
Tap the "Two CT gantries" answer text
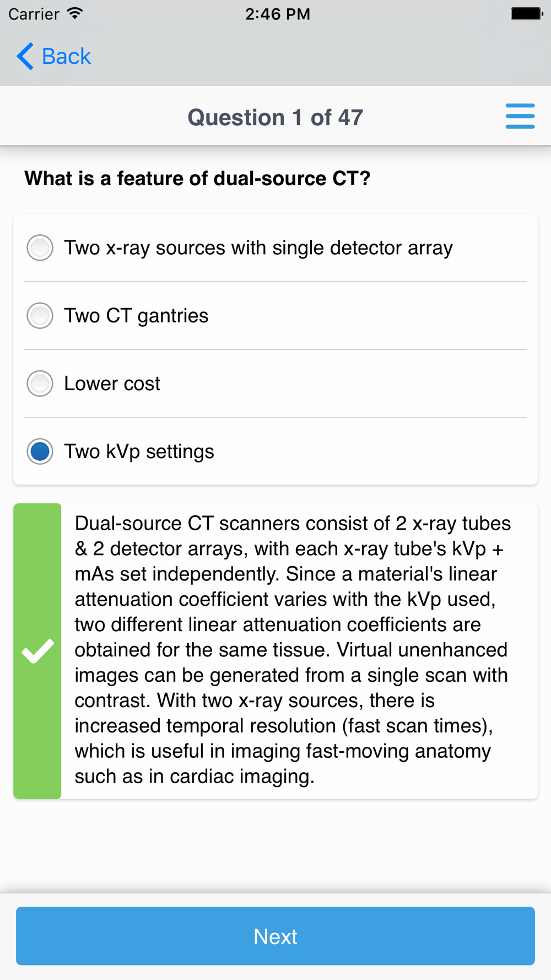coord(136,316)
